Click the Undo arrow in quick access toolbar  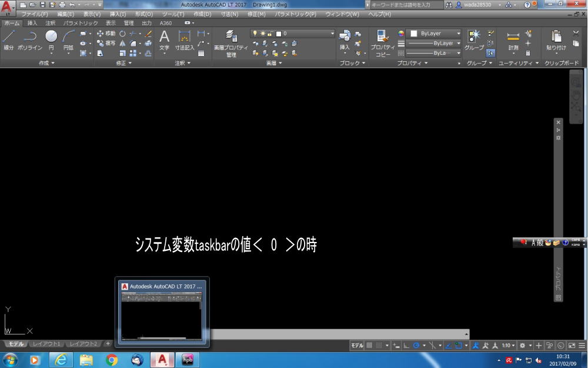(x=72, y=5)
